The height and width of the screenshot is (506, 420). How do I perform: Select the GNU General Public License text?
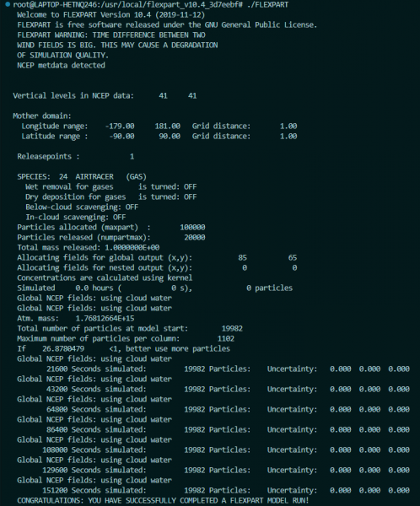click(x=261, y=24)
